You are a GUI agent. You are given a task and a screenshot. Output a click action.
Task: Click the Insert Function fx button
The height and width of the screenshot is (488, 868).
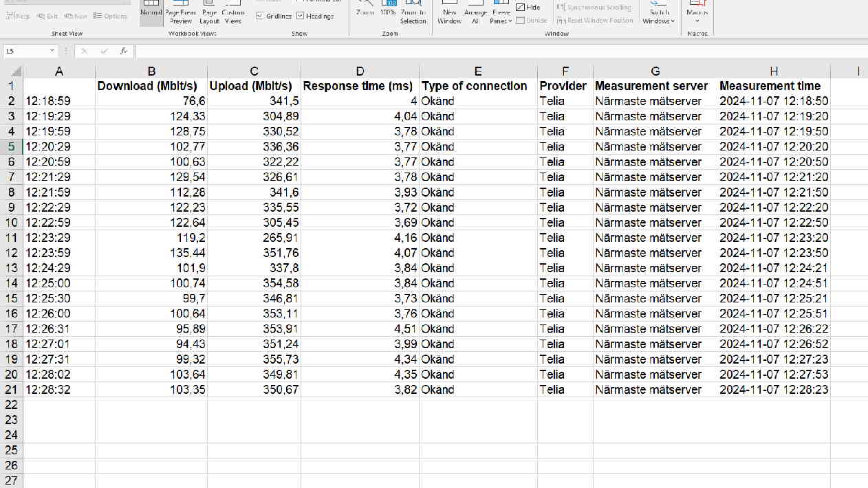(x=123, y=50)
